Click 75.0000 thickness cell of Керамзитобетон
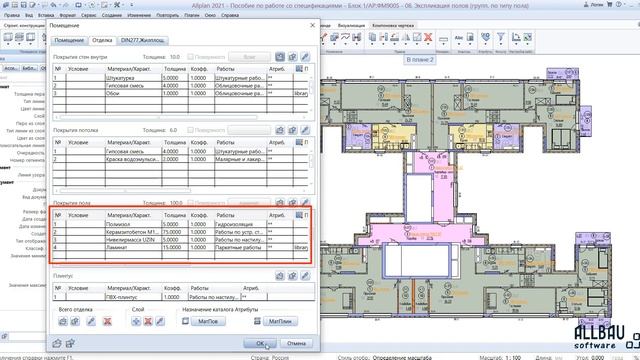This screenshot has width=640, height=360. [175, 232]
